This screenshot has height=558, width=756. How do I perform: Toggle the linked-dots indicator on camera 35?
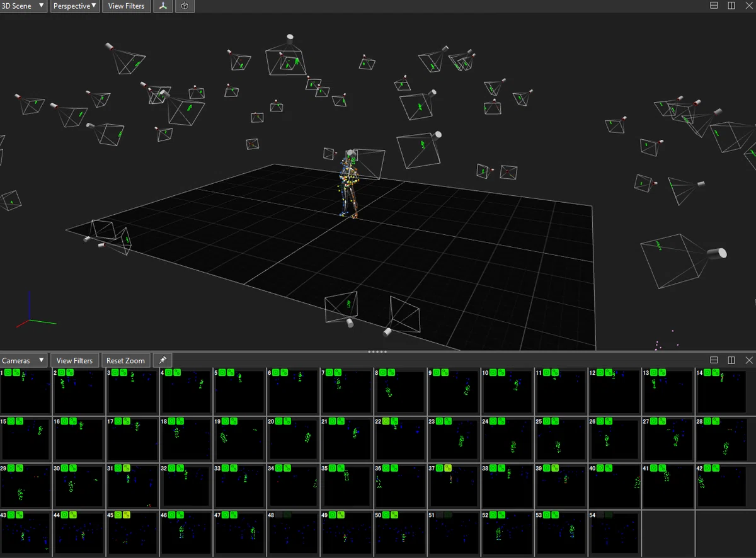pyautogui.click(x=341, y=469)
